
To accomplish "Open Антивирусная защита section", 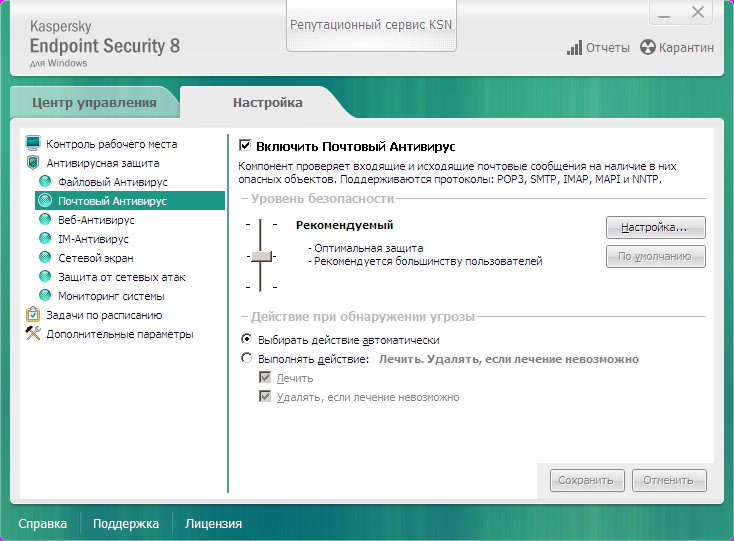I will (x=103, y=163).
